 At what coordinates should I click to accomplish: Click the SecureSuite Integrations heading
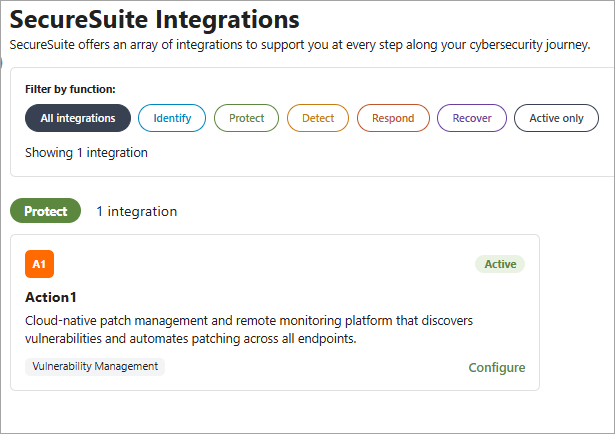point(155,20)
